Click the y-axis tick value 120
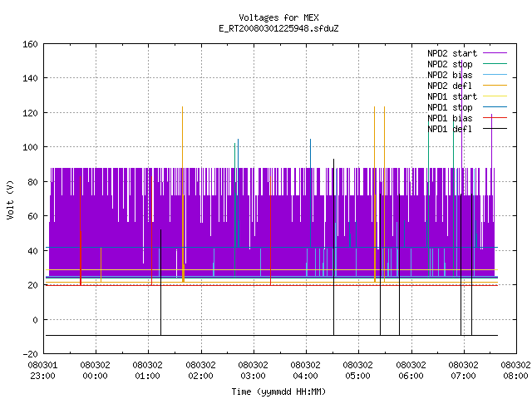The height and width of the screenshot is (399, 532). coord(30,113)
